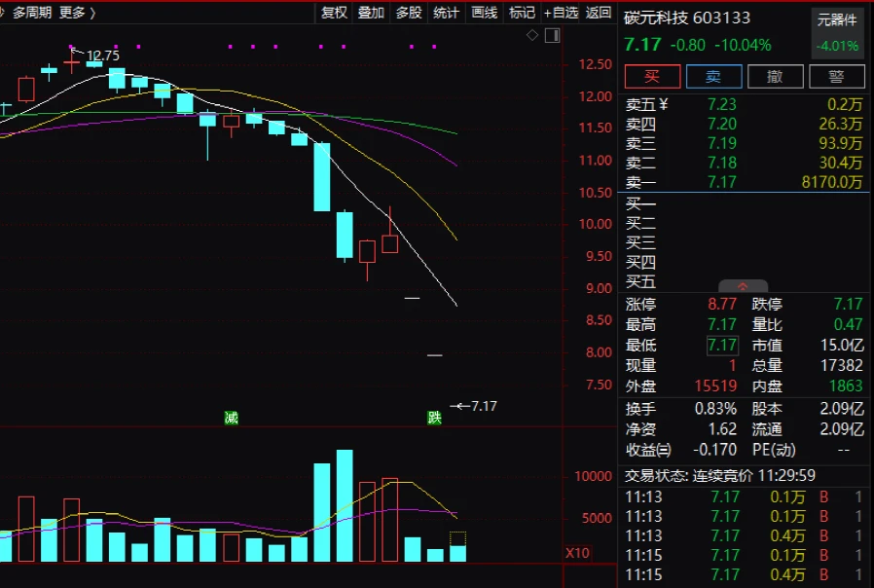874x588 pixels.
Task: Click the diamond icon above the chart
Action: (532, 36)
